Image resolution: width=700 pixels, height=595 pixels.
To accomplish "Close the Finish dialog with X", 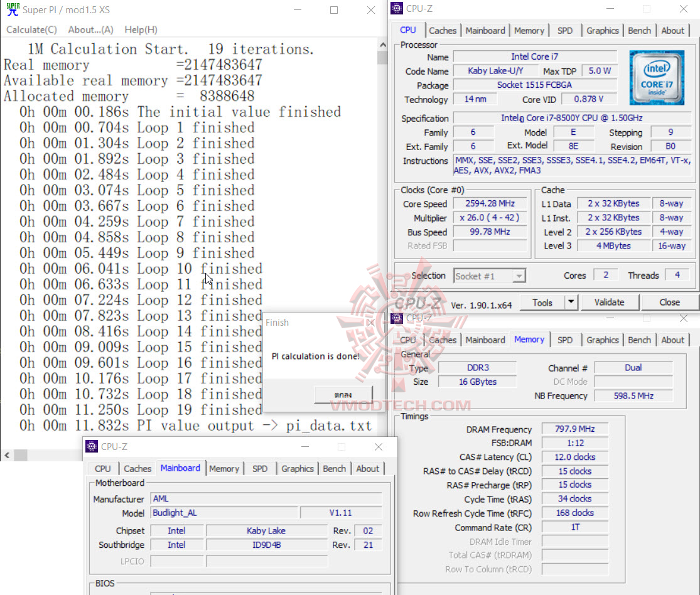I will pos(370,322).
